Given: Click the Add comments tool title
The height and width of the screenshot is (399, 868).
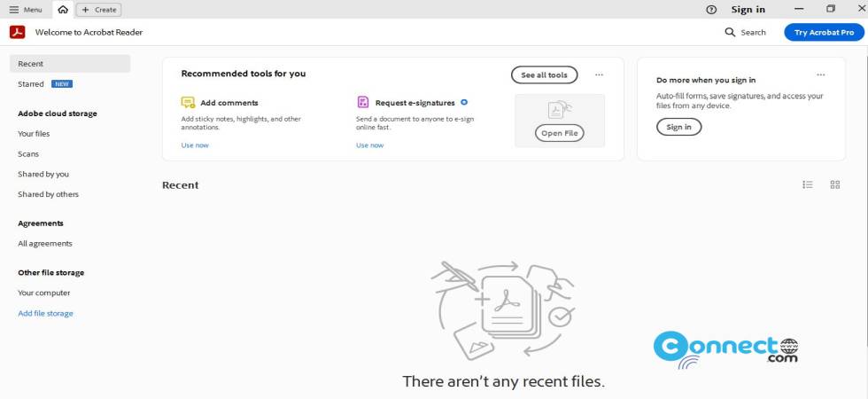Looking at the screenshot, I should click(229, 103).
